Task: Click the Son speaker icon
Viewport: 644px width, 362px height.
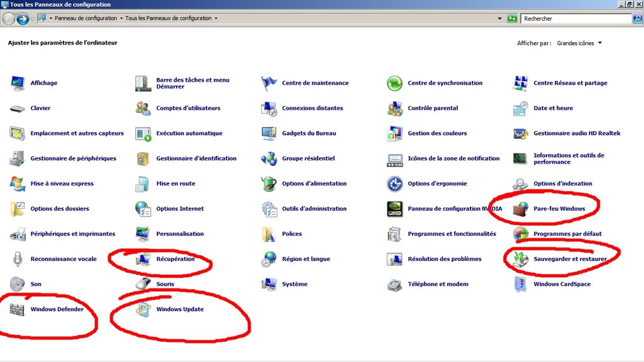Action: point(18,284)
